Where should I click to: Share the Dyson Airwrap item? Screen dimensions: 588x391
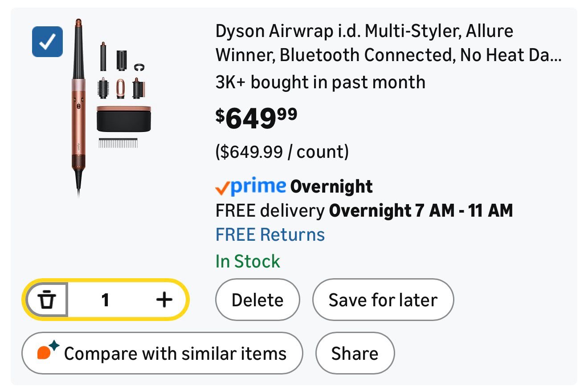pyautogui.click(x=355, y=353)
